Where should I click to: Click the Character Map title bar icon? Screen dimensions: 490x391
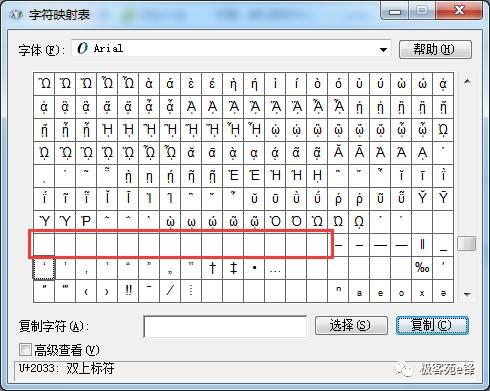15,14
